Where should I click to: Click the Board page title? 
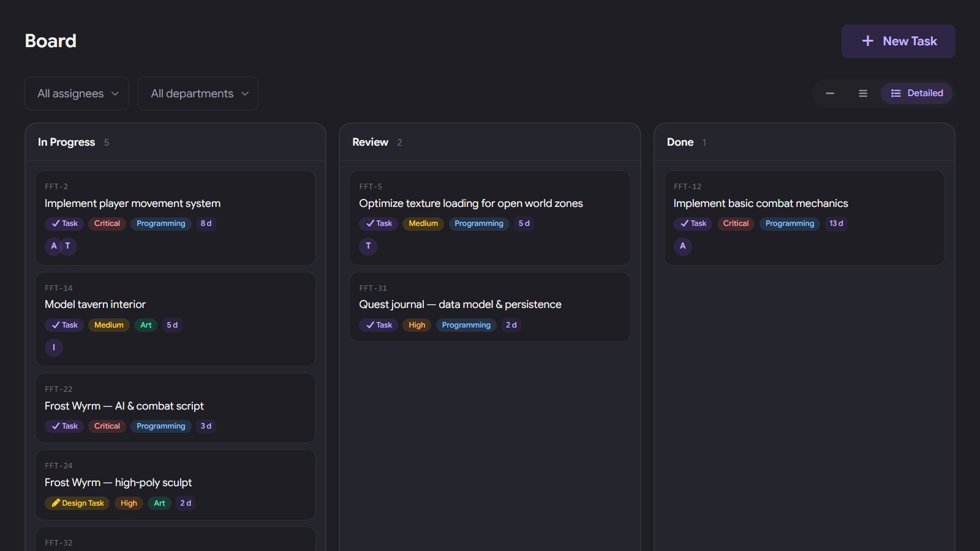pyautogui.click(x=51, y=41)
